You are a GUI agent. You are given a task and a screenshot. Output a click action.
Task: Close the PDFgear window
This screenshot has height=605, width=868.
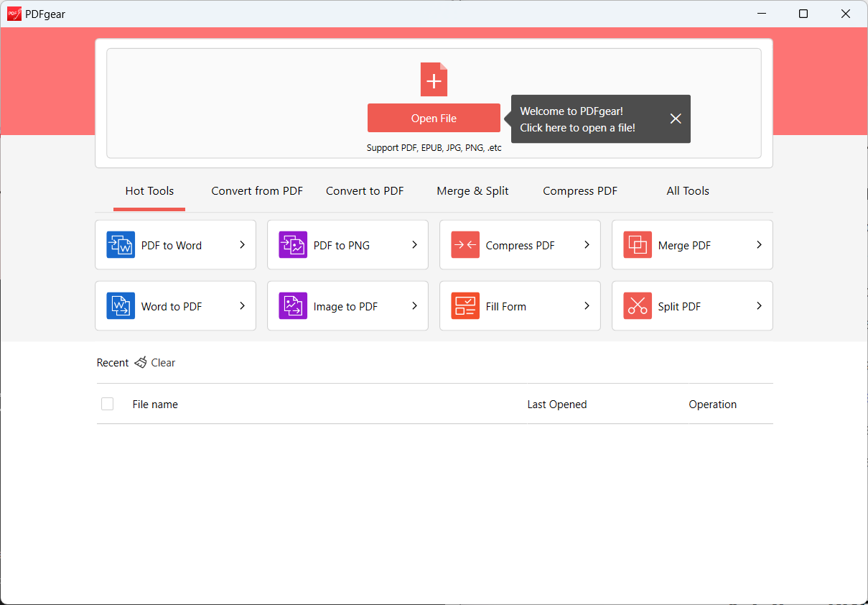pos(846,14)
